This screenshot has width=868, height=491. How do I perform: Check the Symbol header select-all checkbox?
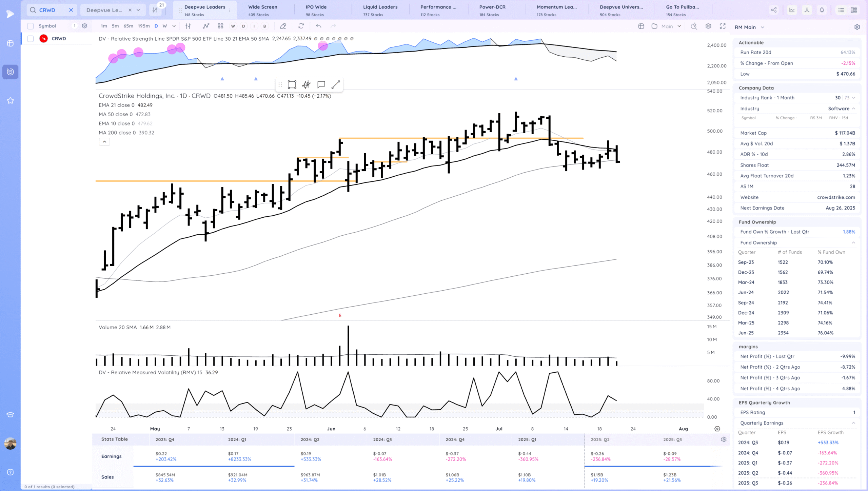click(31, 26)
